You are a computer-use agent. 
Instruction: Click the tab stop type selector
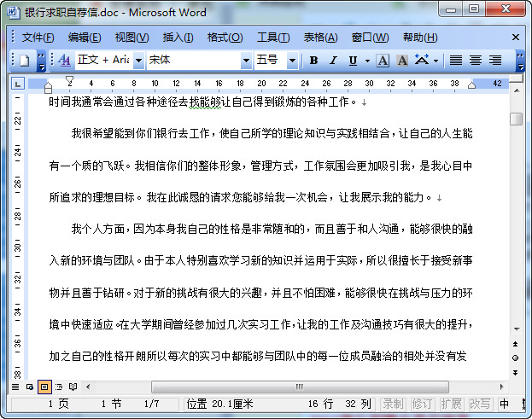(x=18, y=84)
